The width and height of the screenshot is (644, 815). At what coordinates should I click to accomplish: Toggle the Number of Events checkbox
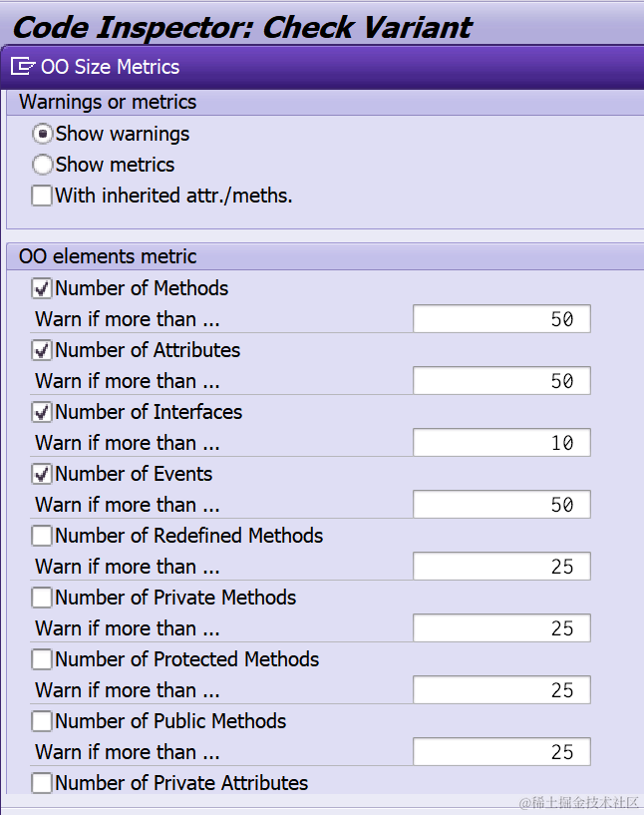(x=42, y=474)
